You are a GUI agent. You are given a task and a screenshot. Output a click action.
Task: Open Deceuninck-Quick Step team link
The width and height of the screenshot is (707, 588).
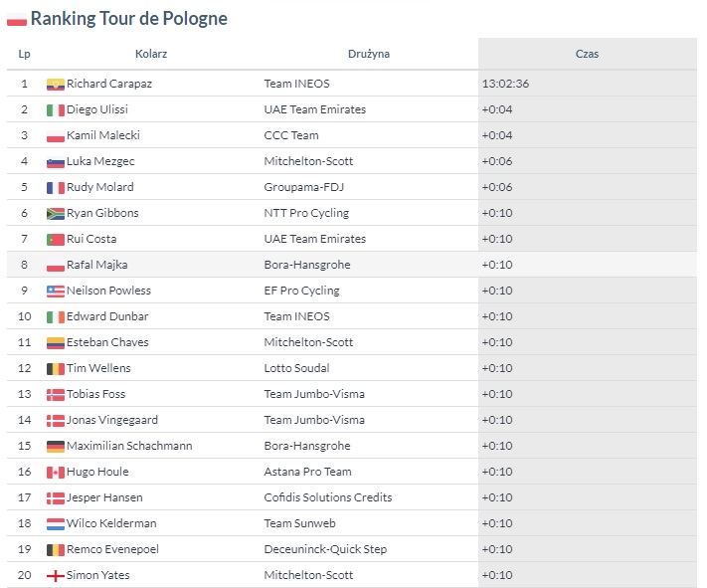(325, 549)
